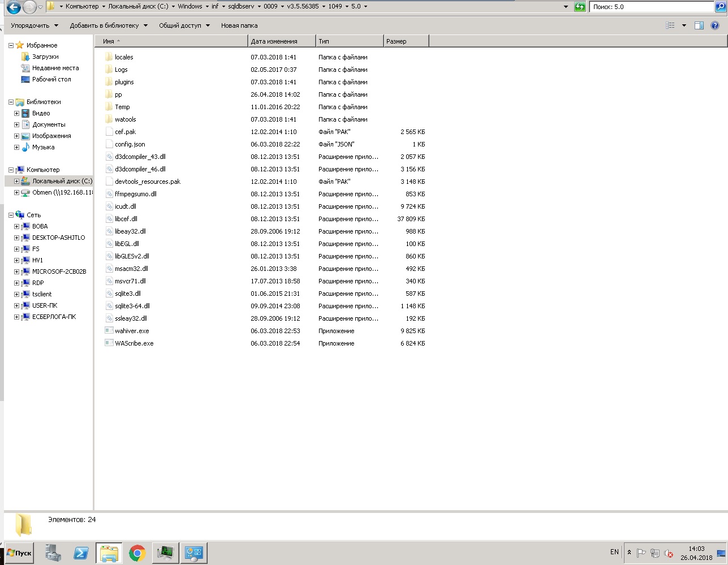
Task: Click the libcef.dll file icon
Action: pos(109,219)
